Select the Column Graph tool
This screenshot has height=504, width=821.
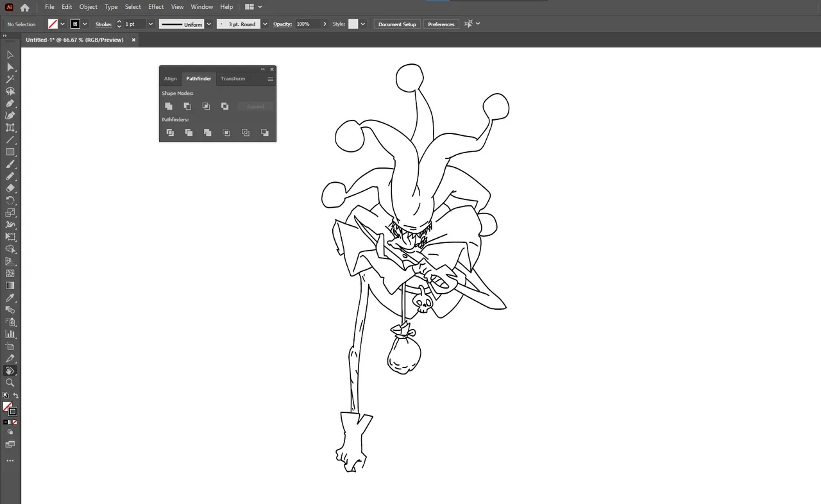pos(10,334)
